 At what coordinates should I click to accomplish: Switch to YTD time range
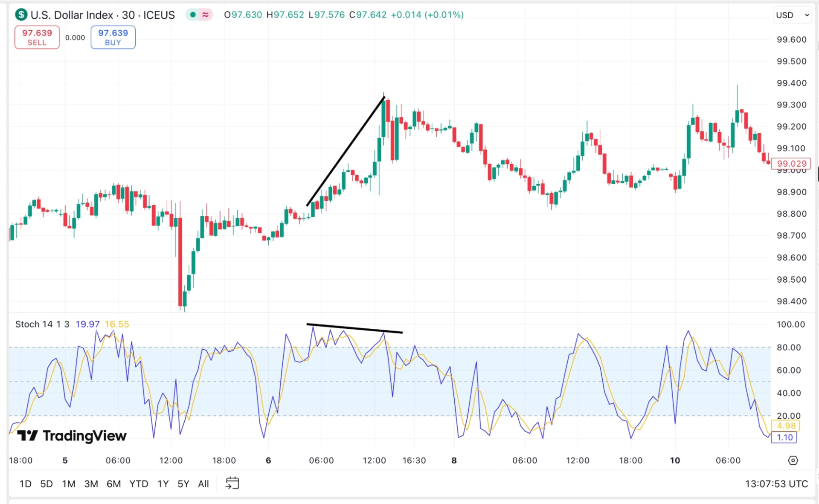click(x=139, y=484)
